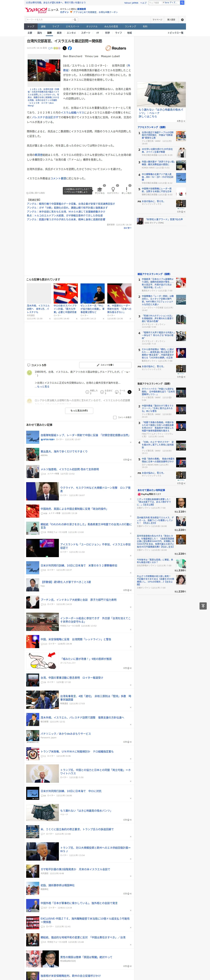This screenshot has height=980, width=210.
Task: Open the 新規取得 ID registration link
Action: coord(82,9)
